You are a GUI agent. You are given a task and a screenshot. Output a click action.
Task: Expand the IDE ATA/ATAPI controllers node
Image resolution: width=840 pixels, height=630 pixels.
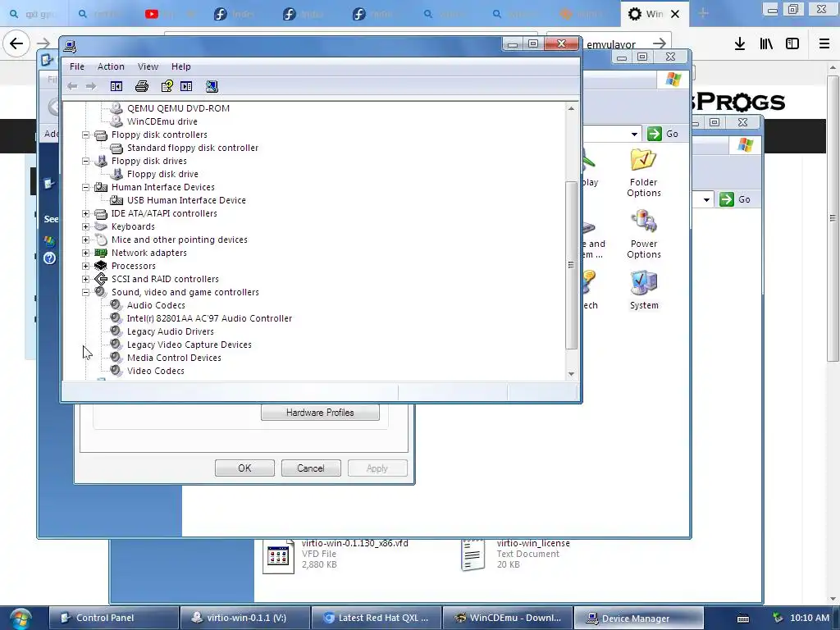pos(85,214)
